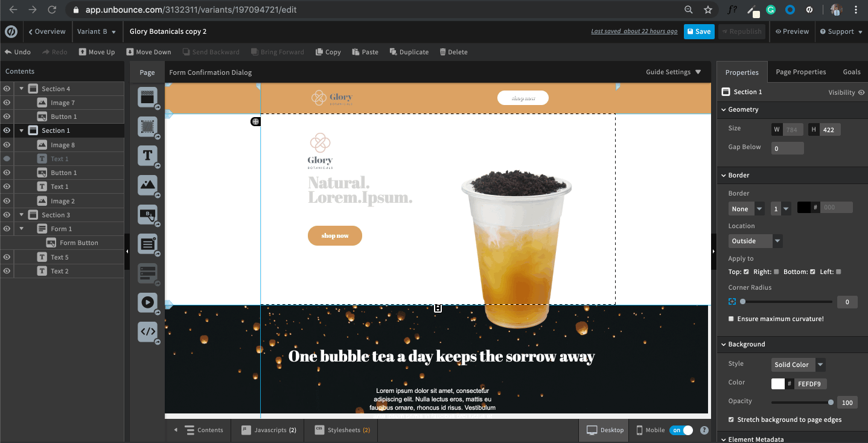The width and height of the screenshot is (868, 443).
Task: Click the blue Save button
Action: pos(699,31)
